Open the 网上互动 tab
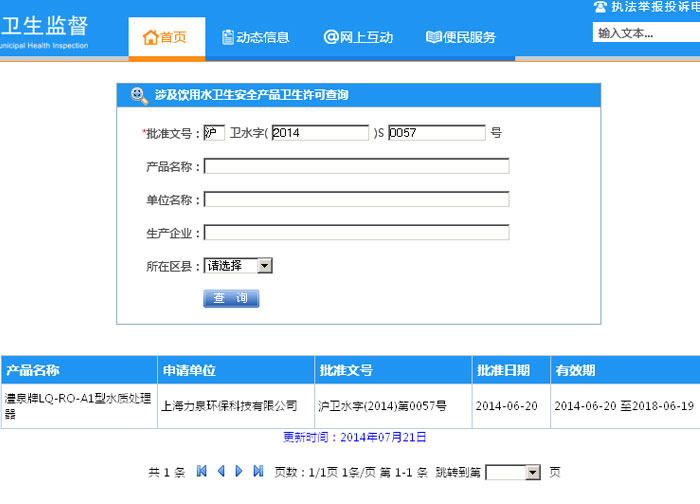700x504 pixels. point(358,38)
